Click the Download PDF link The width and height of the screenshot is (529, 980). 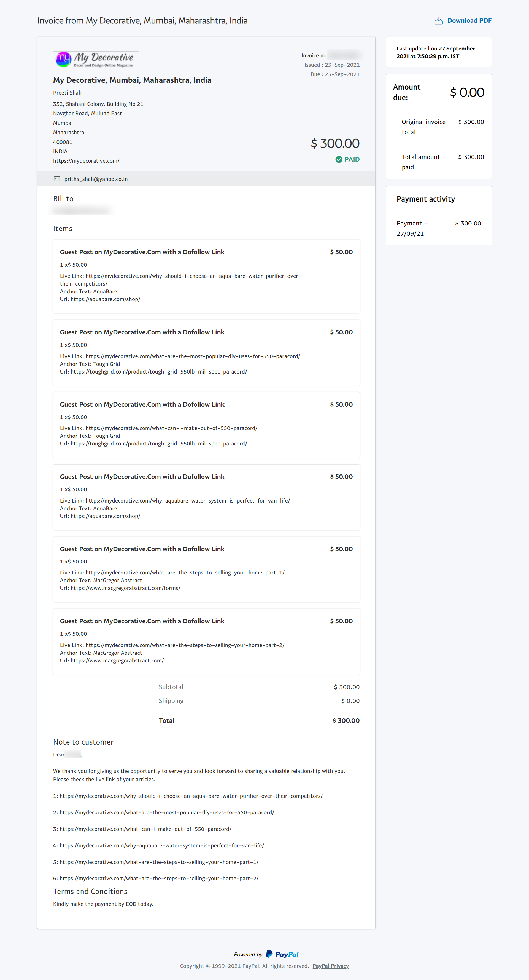pyautogui.click(x=469, y=21)
